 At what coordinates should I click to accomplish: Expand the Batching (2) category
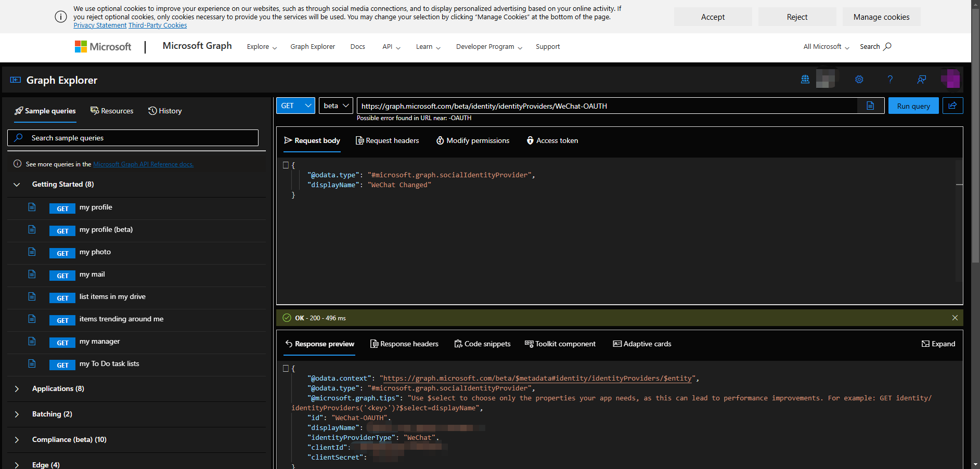[x=17, y=414]
